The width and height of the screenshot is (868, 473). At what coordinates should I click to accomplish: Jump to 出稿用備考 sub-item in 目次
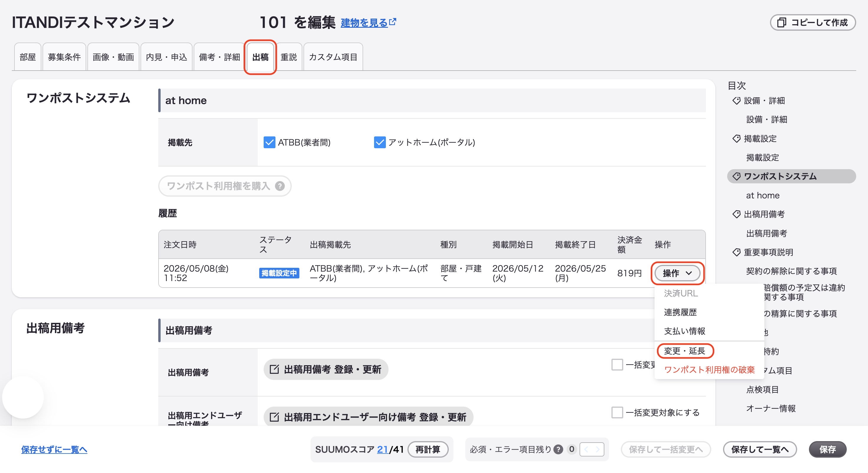[x=766, y=233]
